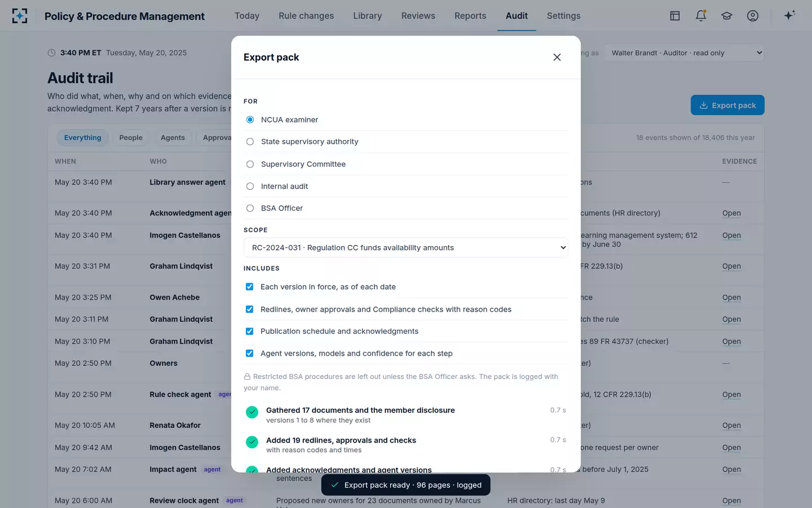The height and width of the screenshot is (508, 812).
Task: Open the Rule changes tab
Action: click(306, 16)
